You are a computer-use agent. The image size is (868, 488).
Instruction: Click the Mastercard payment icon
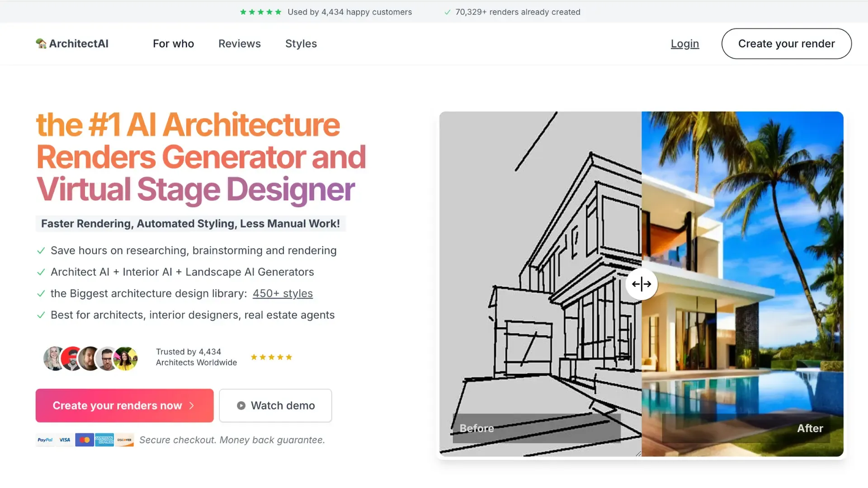pos(85,440)
